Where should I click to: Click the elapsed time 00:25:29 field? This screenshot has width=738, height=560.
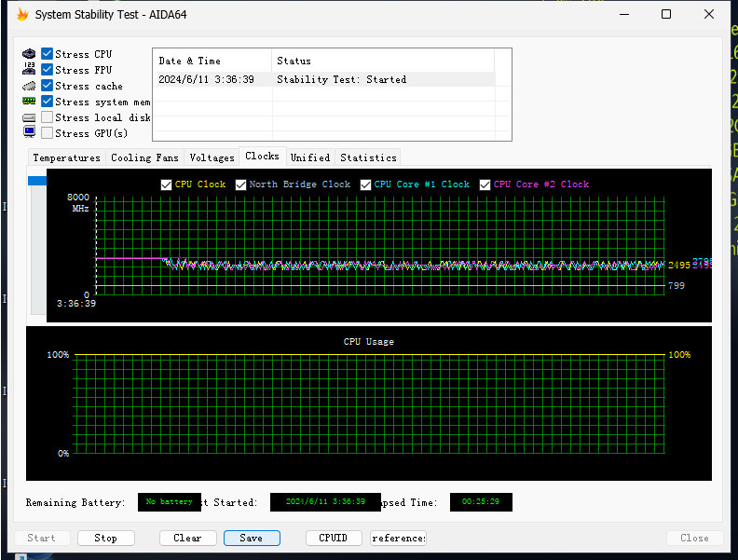coord(481,501)
